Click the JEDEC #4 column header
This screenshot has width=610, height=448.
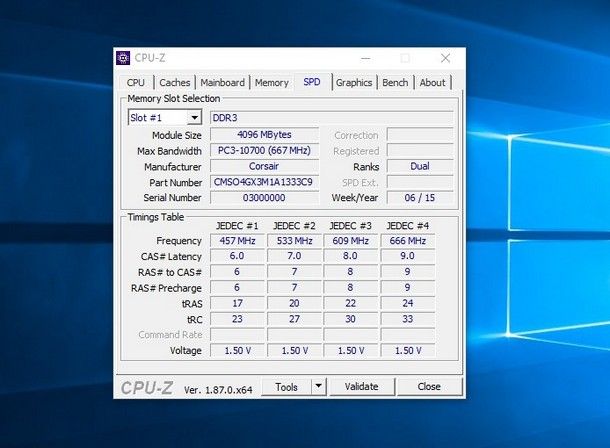click(407, 226)
